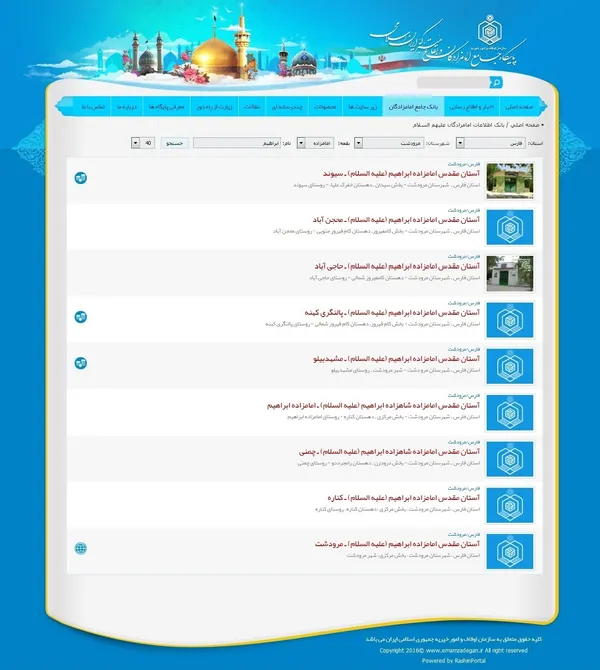This screenshot has width=600, height=670.
Task: Open shrine title ending in حاجی آباد
Action: click(x=397, y=266)
